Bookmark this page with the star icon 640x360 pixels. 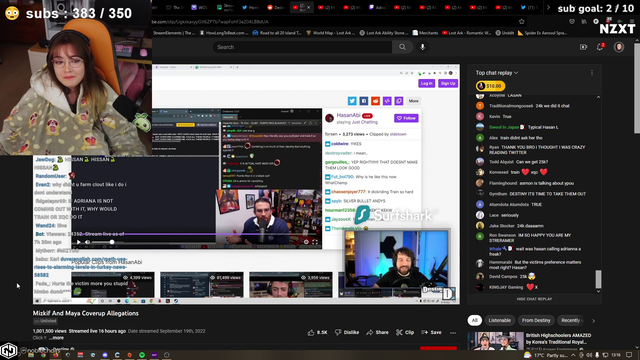pyautogui.click(x=521, y=21)
